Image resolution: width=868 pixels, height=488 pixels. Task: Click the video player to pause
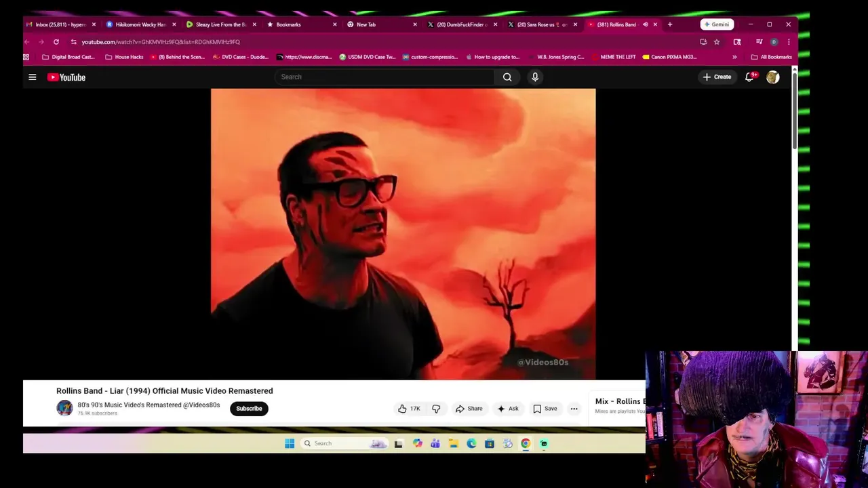(x=403, y=234)
